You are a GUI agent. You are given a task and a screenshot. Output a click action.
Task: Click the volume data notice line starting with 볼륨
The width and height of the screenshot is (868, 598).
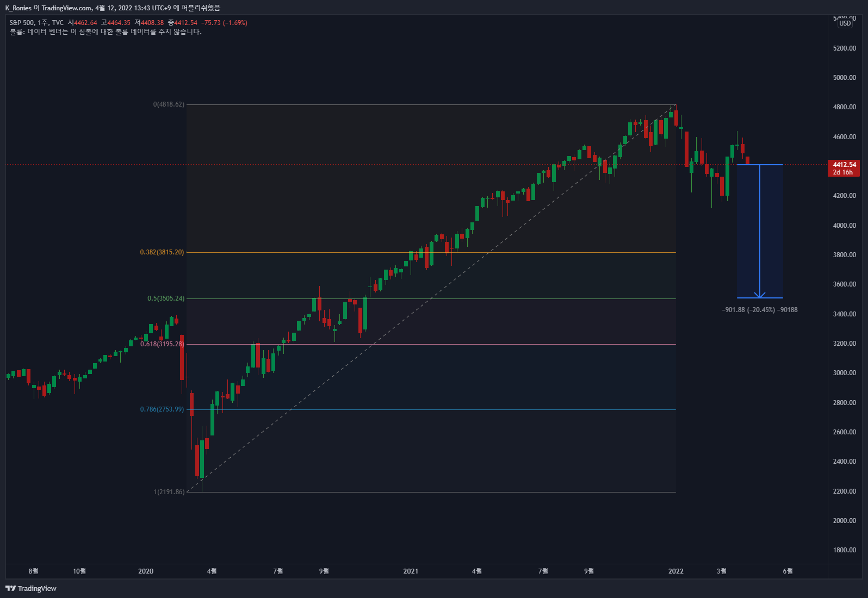pos(106,32)
